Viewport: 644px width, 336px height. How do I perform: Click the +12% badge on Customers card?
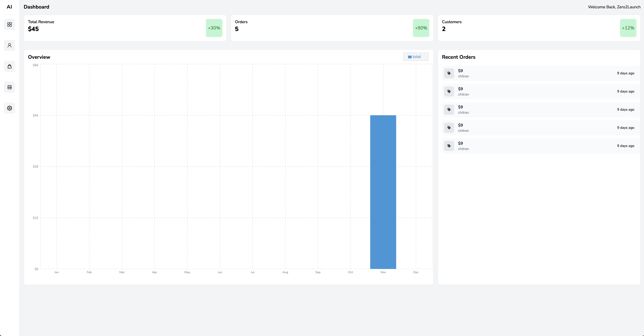tap(628, 28)
